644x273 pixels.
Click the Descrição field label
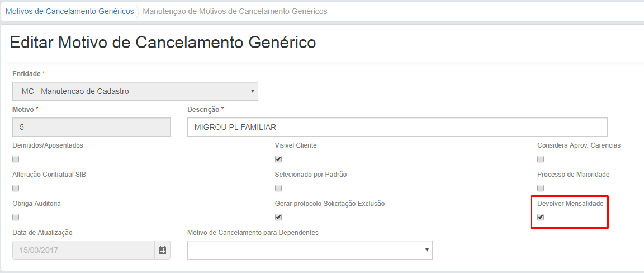[x=206, y=109]
